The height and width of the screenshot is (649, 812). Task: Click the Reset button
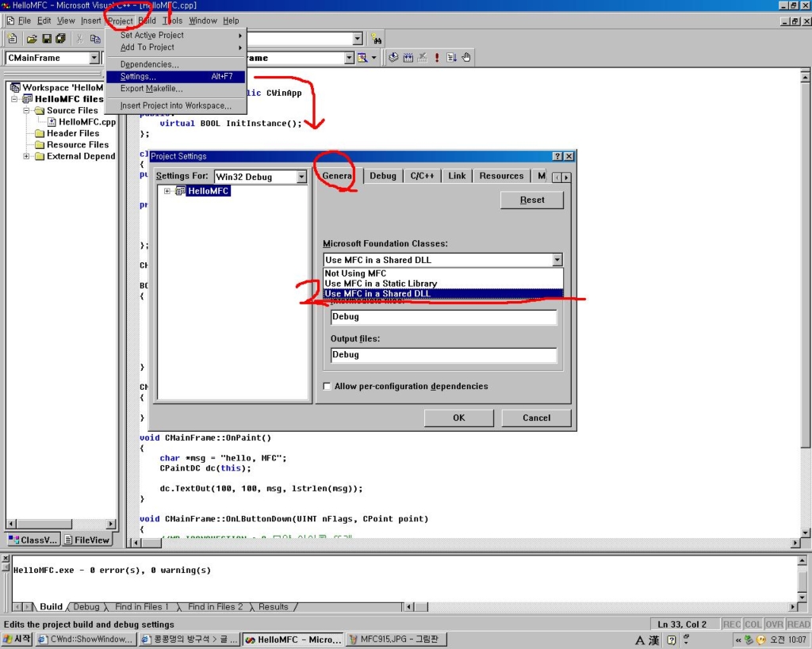click(x=532, y=200)
